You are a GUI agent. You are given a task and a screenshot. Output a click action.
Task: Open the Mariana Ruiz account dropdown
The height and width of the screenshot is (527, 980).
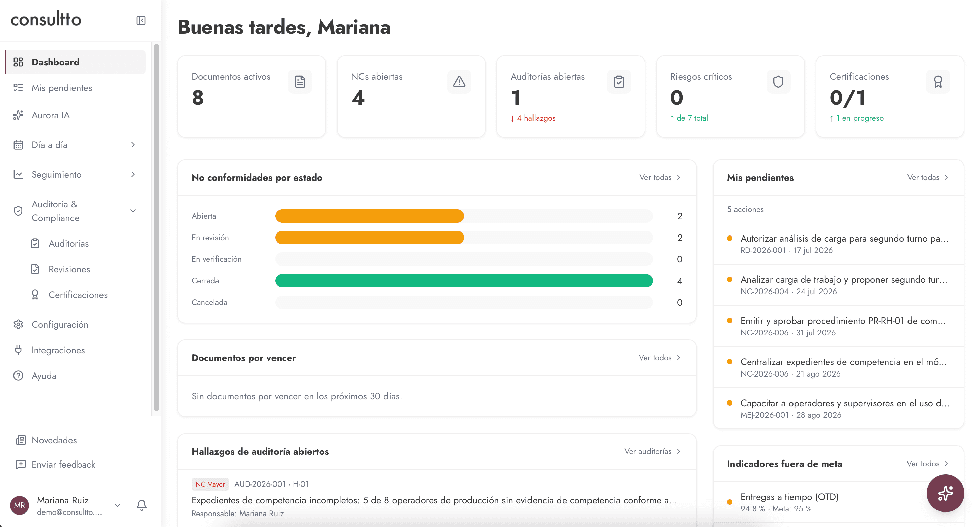[118, 505]
